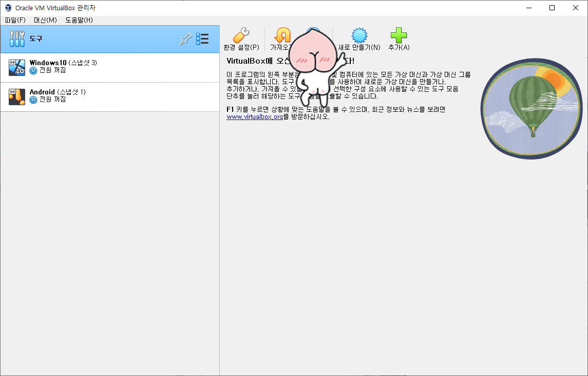The width and height of the screenshot is (588, 376).
Task: Click the Import (가져오기) arrow icon
Action: 282,35
